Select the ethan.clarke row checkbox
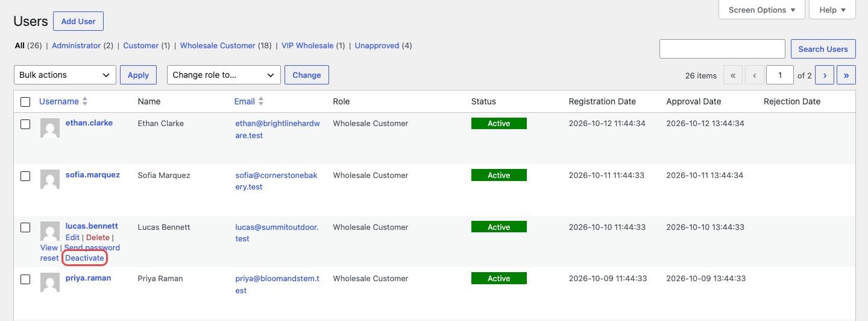 coord(25,124)
